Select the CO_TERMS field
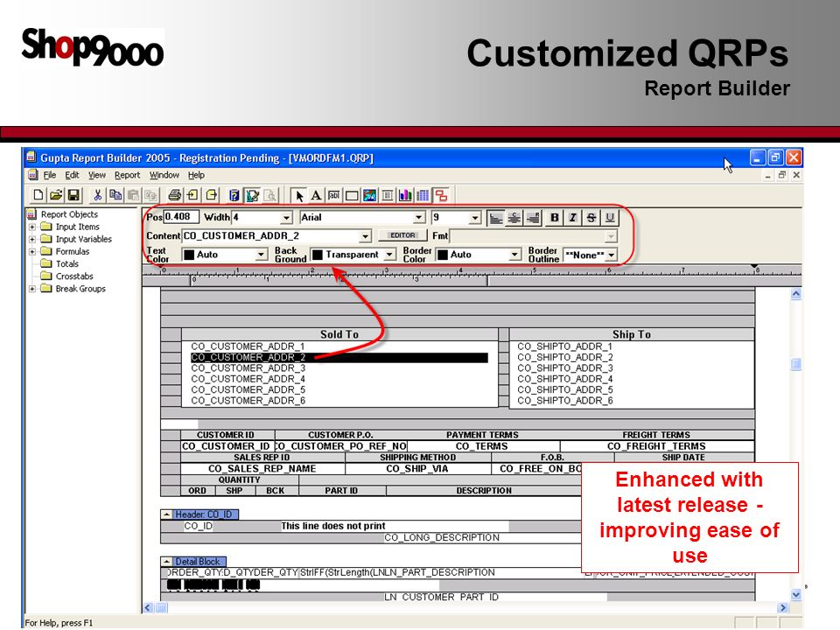The height and width of the screenshot is (630, 840). (481, 446)
